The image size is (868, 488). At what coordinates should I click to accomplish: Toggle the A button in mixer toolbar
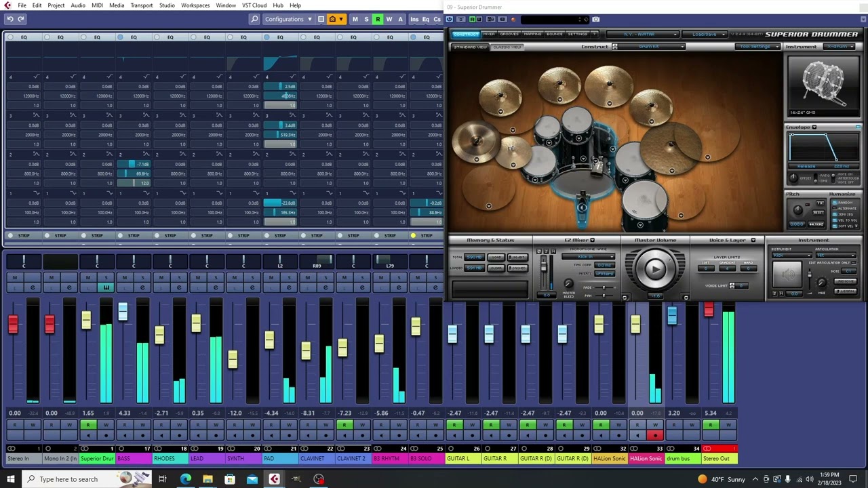(400, 19)
